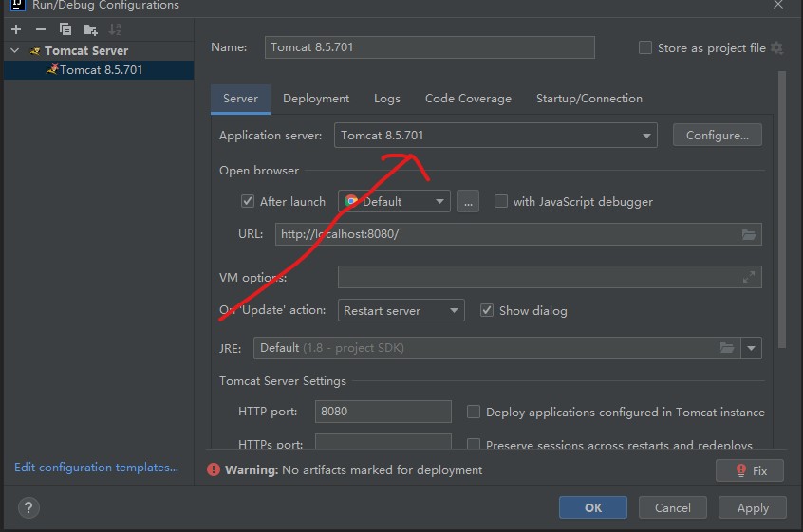Click the Name input field
The height and width of the screenshot is (532, 803).
tap(430, 47)
